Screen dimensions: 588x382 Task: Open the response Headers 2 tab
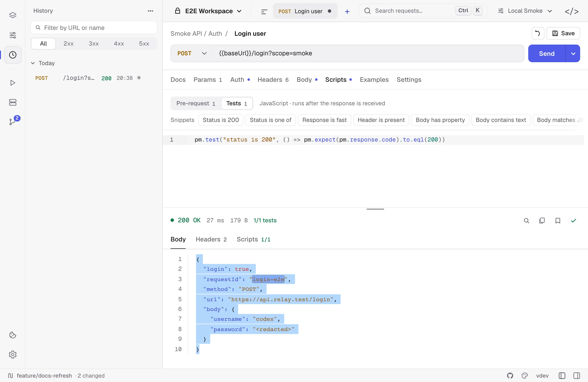click(211, 239)
